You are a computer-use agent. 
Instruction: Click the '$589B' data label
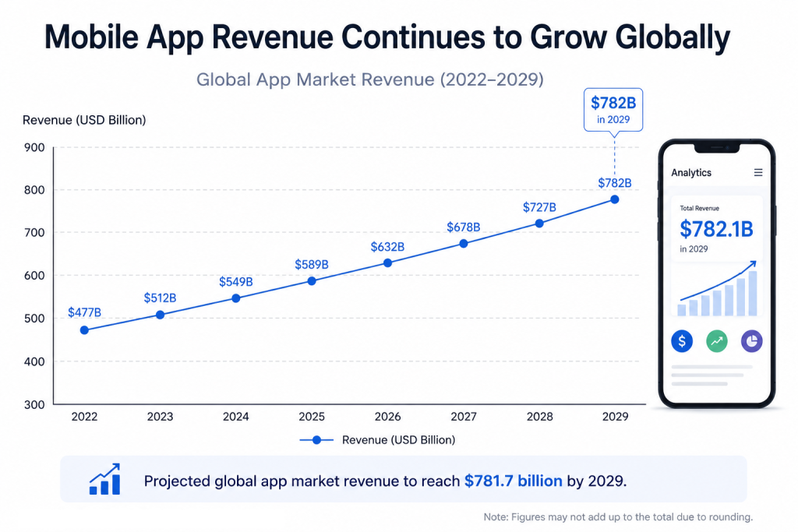(312, 265)
